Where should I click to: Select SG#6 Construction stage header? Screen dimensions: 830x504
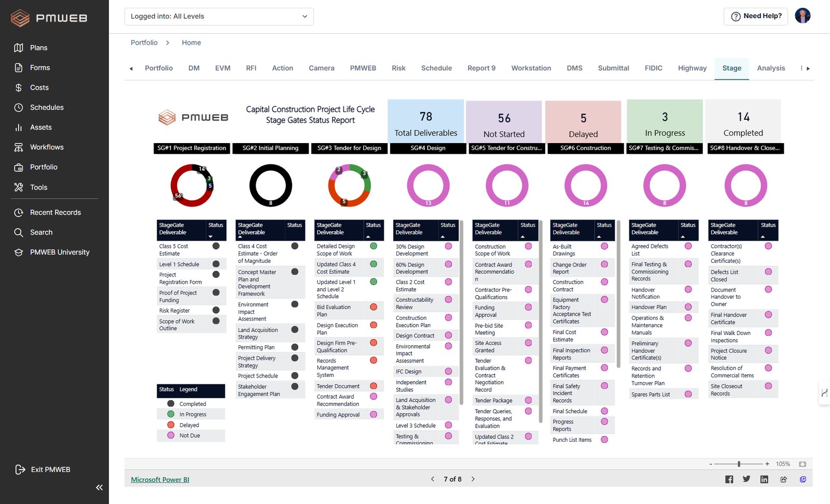585,148
